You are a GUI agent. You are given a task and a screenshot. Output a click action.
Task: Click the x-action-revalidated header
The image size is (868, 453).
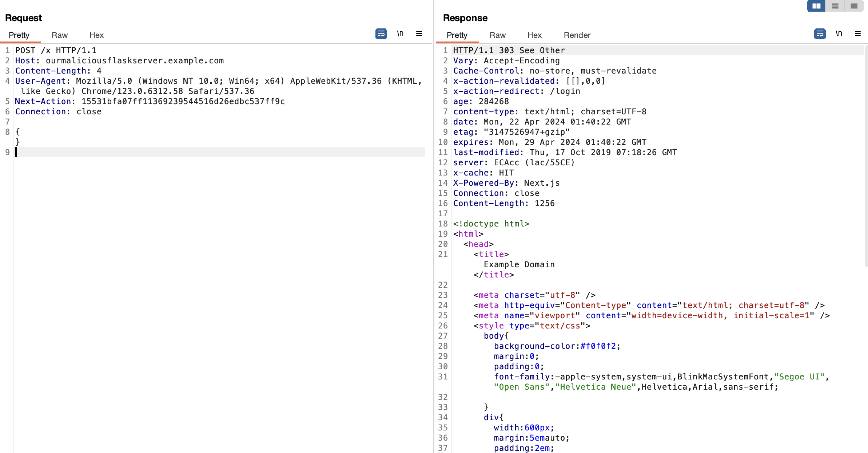point(529,81)
